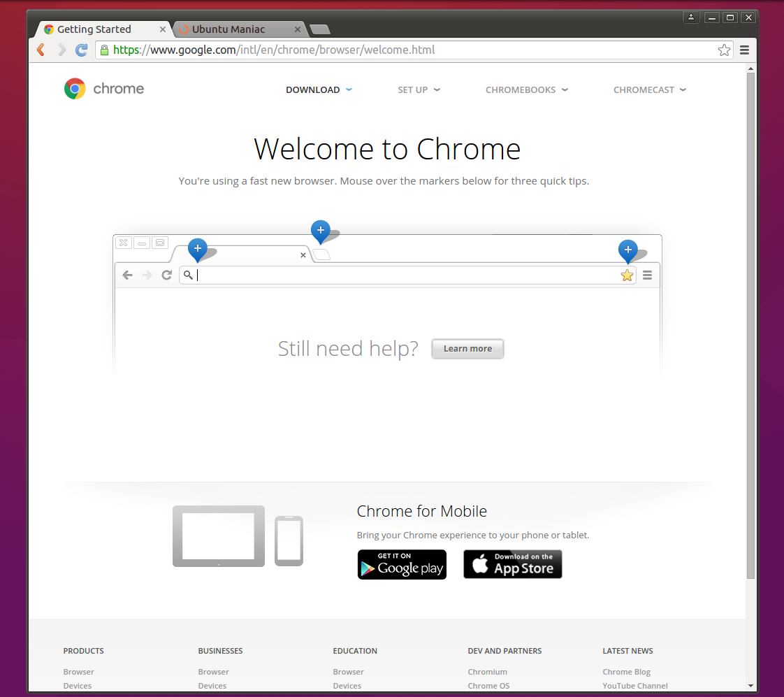The height and width of the screenshot is (697, 784).
Task: Bookmark this page with the star icon
Action: coord(724,50)
